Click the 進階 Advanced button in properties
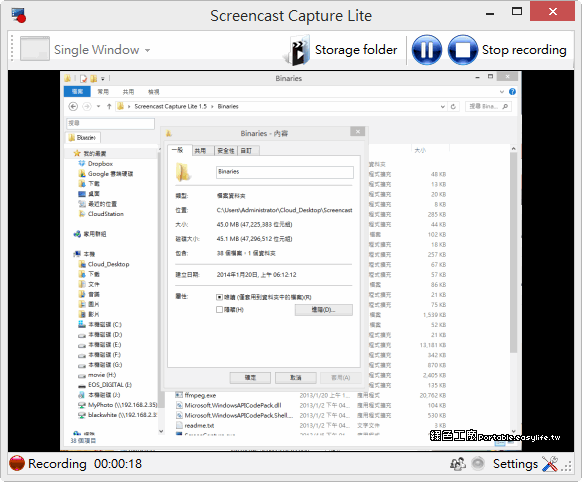The height and width of the screenshot is (482, 582). tap(324, 310)
